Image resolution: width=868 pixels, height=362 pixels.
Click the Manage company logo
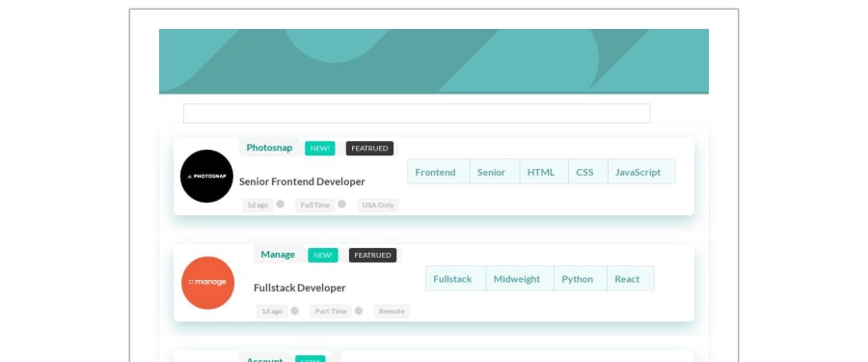[x=207, y=282]
